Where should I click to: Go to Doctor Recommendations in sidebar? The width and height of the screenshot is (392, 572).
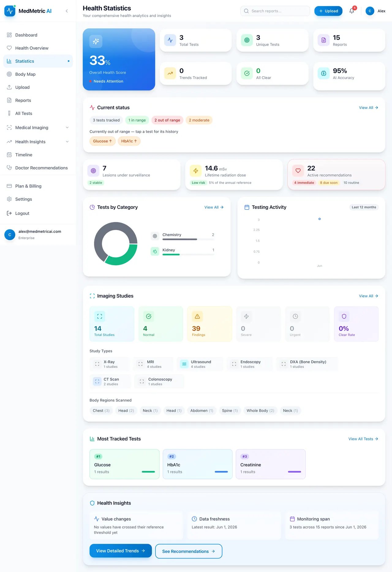(38, 168)
